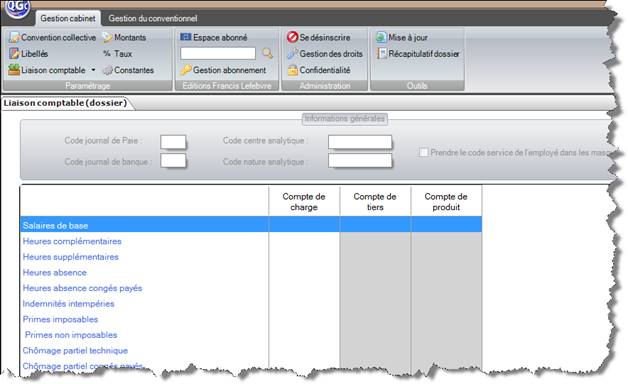Screen dimensions: 628x384
Task: Click the Compte de produit column header
Action: (446, 201)
